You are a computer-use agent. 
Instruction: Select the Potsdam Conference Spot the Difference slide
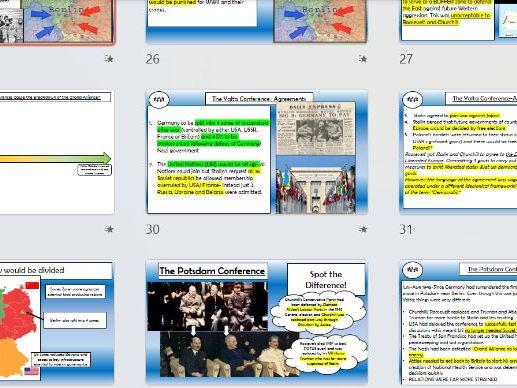257,322
